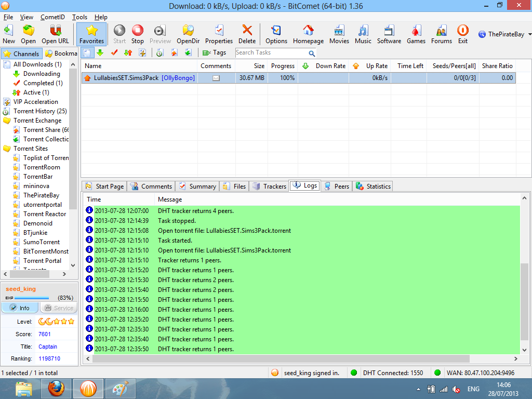The image size is (532, 399).
Task: Open torrent Properties
Action: [219, 33]
